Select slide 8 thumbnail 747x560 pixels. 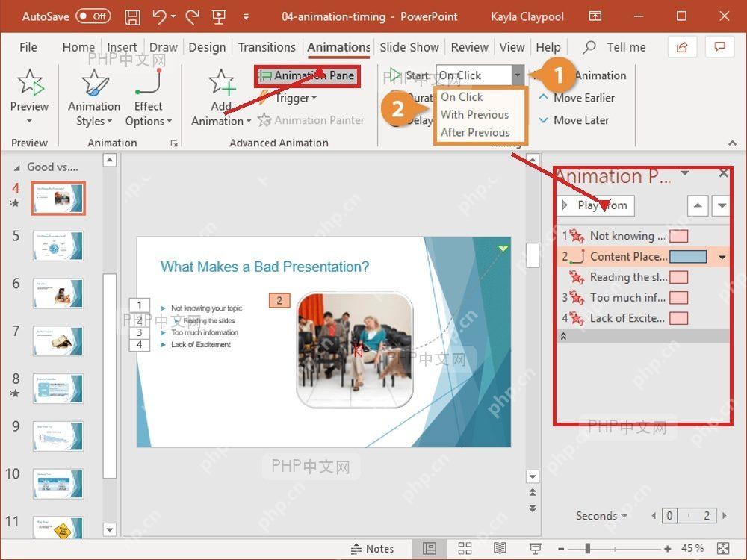click(58, 388)
